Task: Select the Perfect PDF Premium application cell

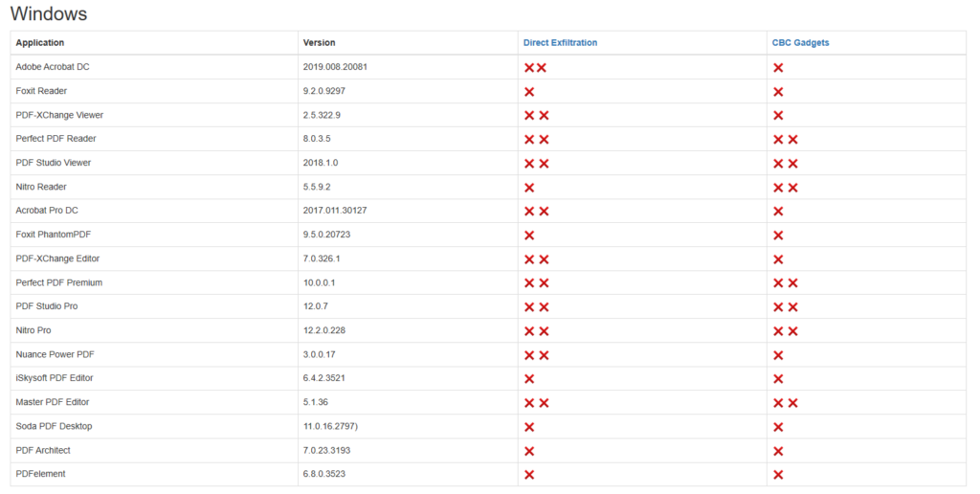Action: coord(58,282)
